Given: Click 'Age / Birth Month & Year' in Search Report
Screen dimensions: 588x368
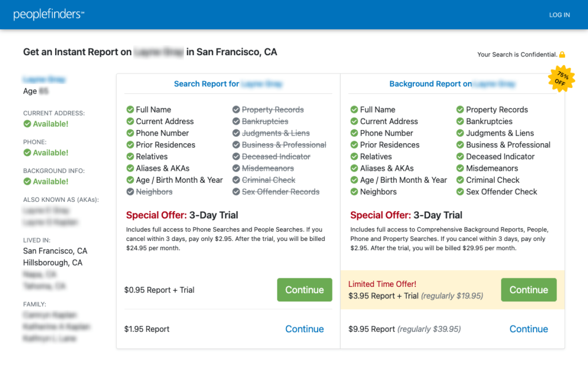Looking at the screenshot, I should click(179, 180).
